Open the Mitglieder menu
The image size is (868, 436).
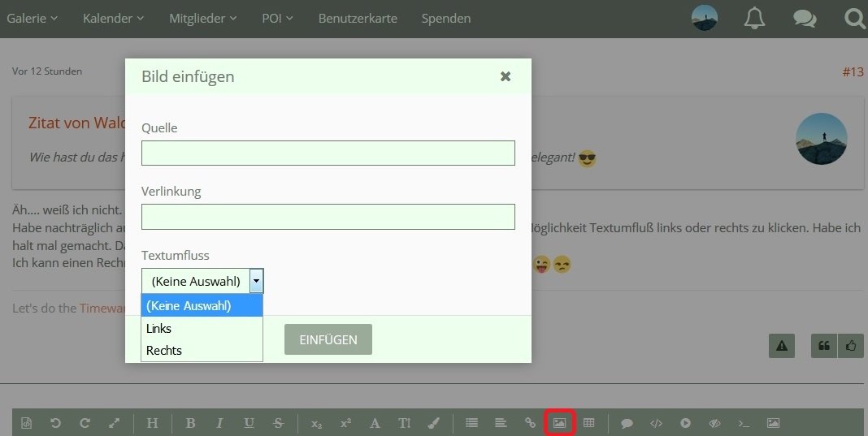(202, 18)
